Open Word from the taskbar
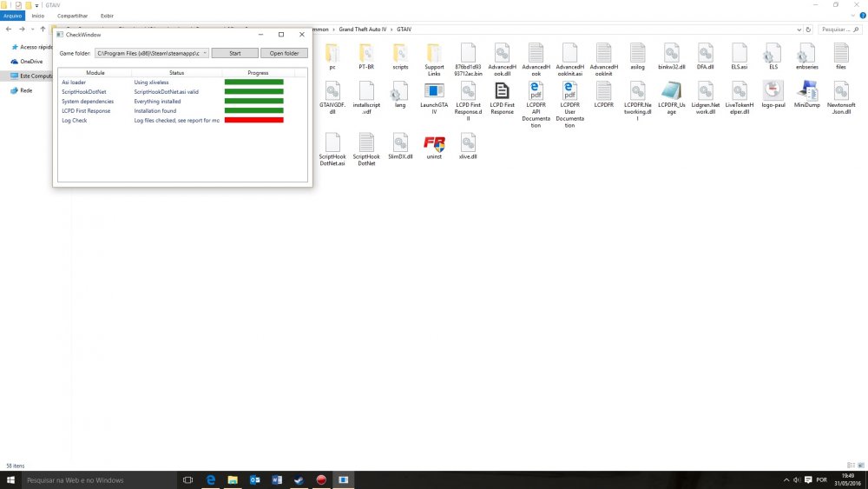The image size is (868, 489). click(277, 480)
